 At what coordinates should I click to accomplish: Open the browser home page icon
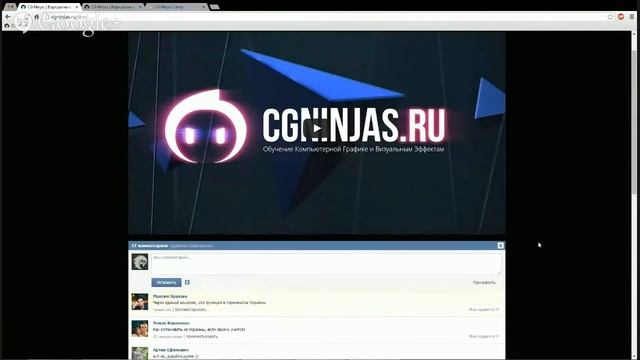pos(36,17)
